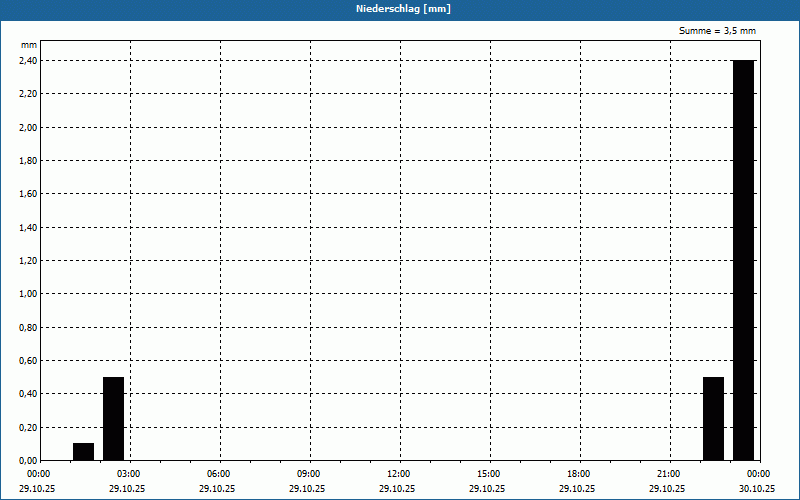Click the tallest 2,40 mm precipitation bar
800x500 pixels.
[x=743, y=260]
